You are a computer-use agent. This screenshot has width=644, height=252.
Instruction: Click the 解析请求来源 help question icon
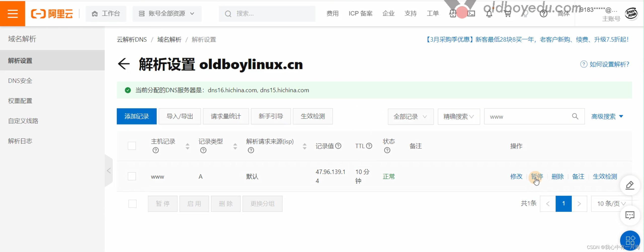pyautogui.click(x=251, y=150)
